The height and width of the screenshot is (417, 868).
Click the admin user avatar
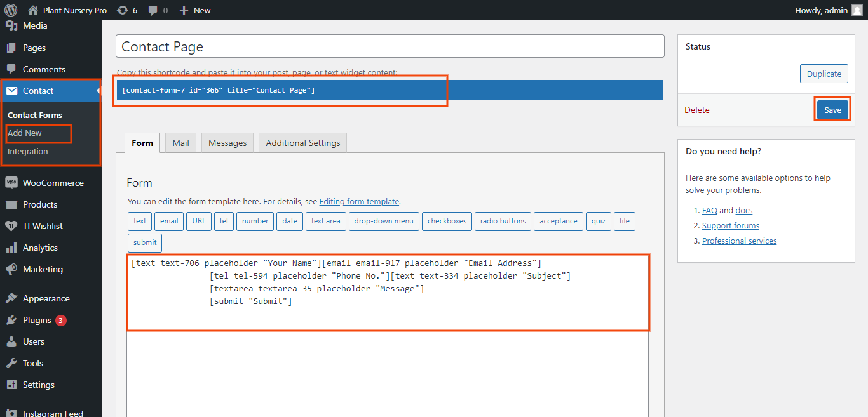857,10
